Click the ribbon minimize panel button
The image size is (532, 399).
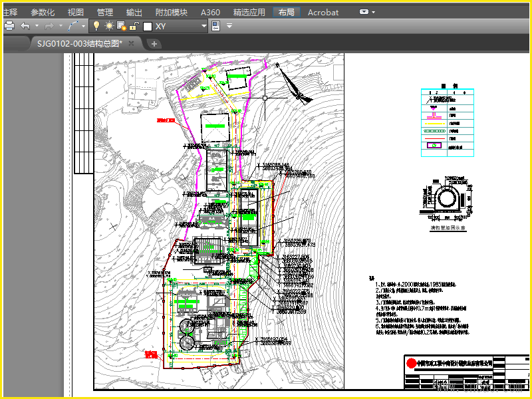click(x=364, y=12)
